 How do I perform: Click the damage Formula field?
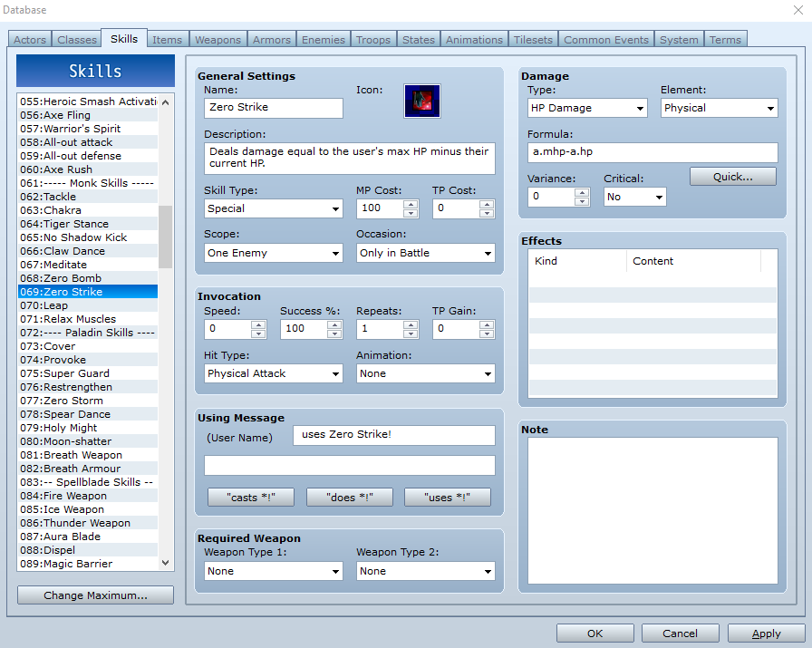pos(652,152)
